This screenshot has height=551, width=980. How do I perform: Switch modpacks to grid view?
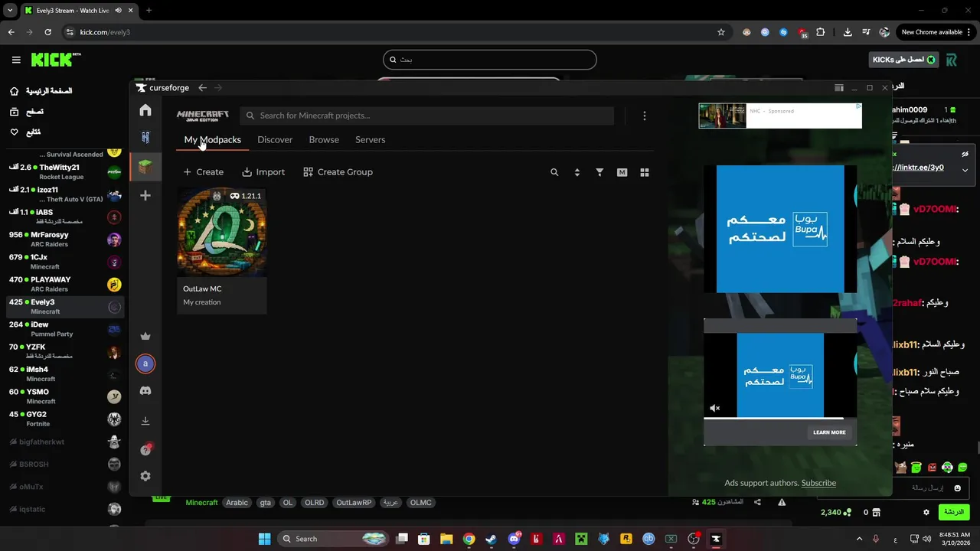click(x=645, y=172)
